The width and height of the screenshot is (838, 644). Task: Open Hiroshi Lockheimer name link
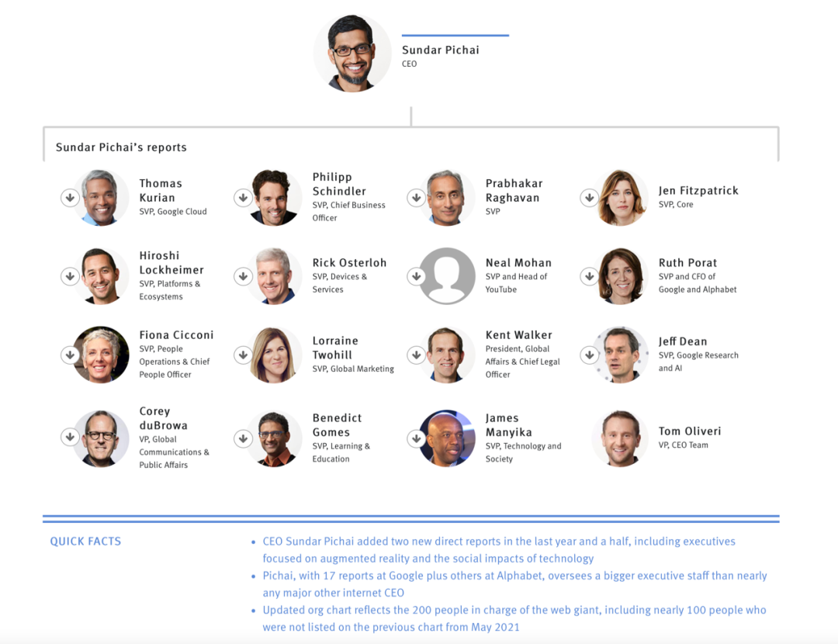[x=171, y=262]
